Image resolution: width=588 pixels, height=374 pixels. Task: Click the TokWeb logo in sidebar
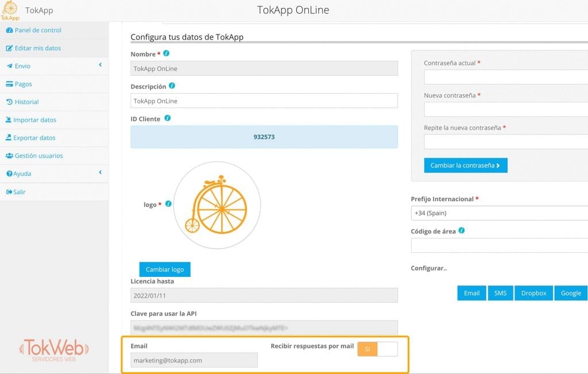click(x=54, y=350)
